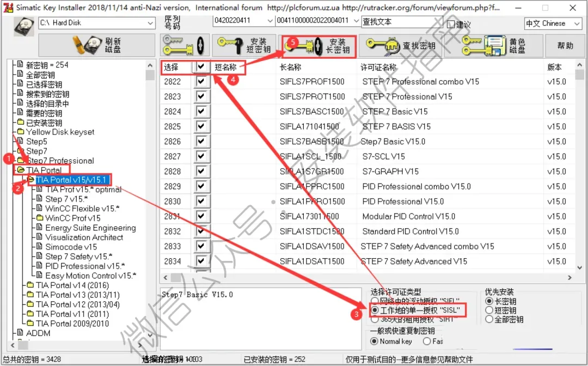Toggle the checkbox for row 2829
The width and height of the screenshot is (588, 366).
[x=201, y=186]
